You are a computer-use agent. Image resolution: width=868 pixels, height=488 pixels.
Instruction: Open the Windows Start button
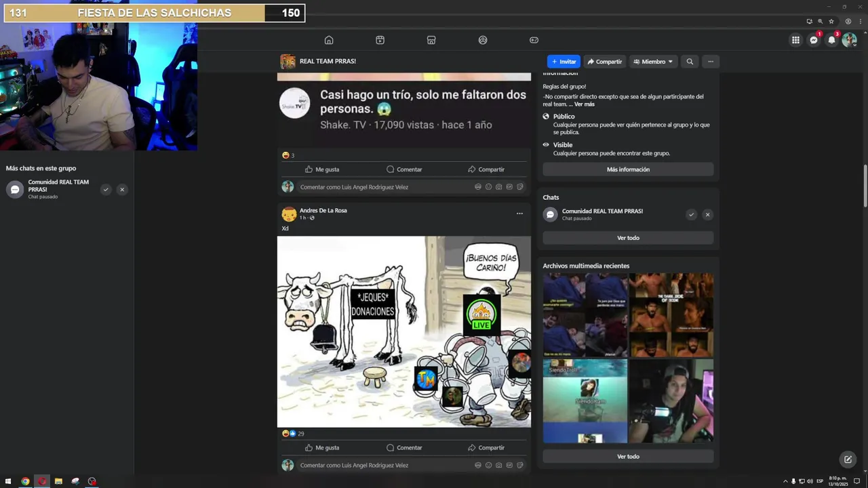7,481
